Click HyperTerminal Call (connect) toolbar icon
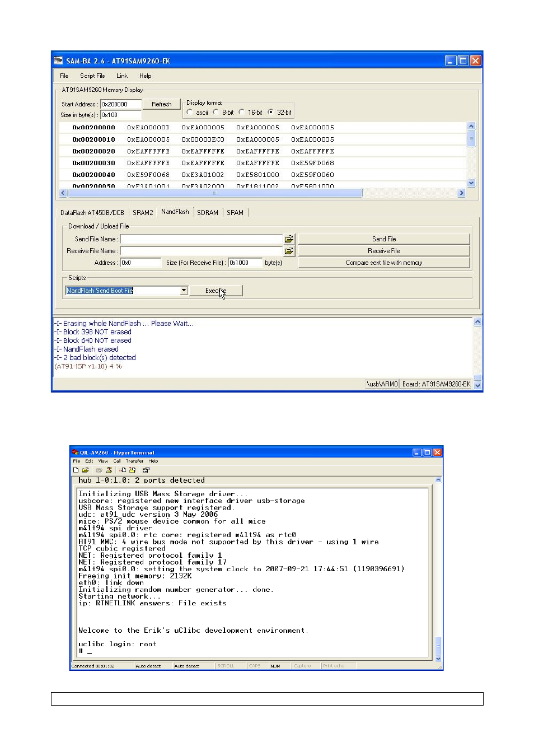This screenshot has width=534, height=756. [x=99, y=470]
